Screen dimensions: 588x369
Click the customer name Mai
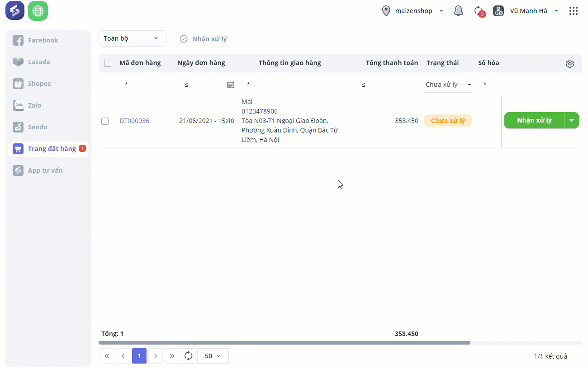[247, 102]
